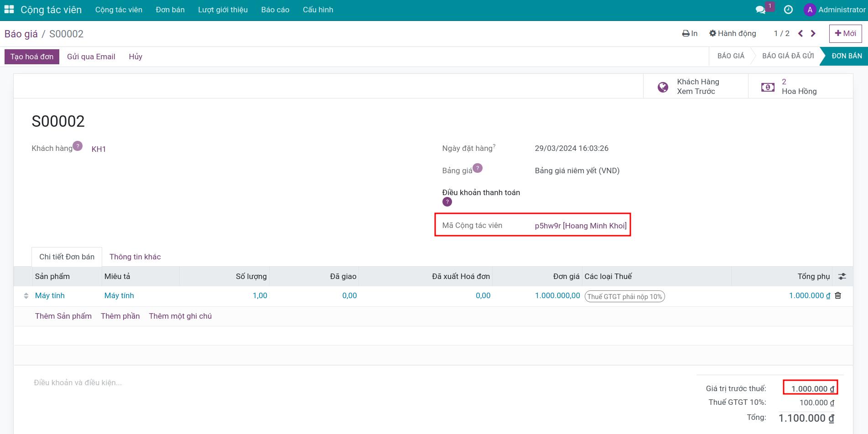Select BÁO GIÁ ĐÃ GỬI status stage
868x434 pixels.
788,56
